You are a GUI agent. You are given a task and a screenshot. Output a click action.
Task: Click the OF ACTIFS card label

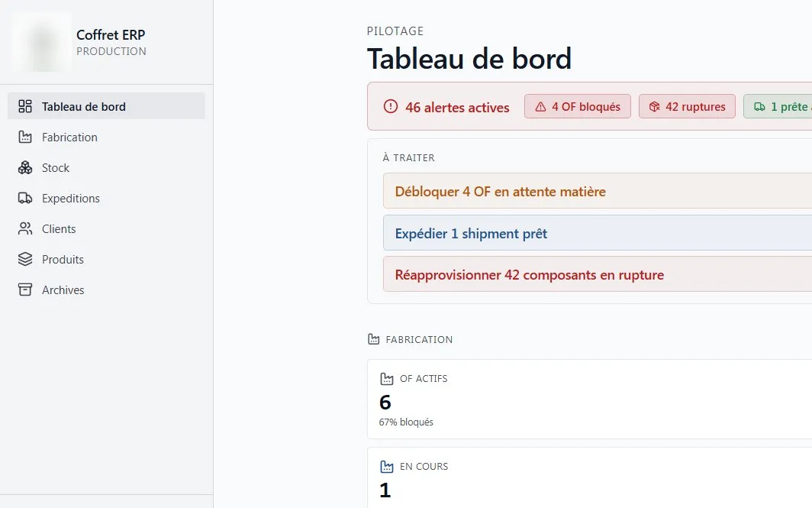424,378
